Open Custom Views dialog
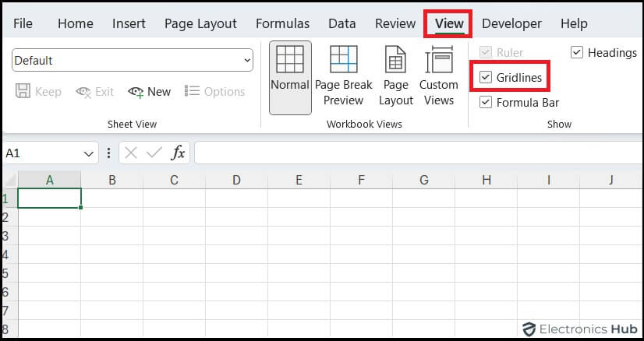This screenshot has width=644, height=341. pyautogui.click(x=438, y=77)
